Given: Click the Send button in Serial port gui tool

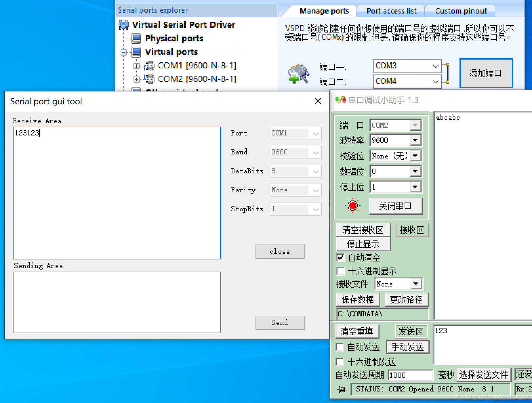Looking at the screenshot, I should coord(280,323).
